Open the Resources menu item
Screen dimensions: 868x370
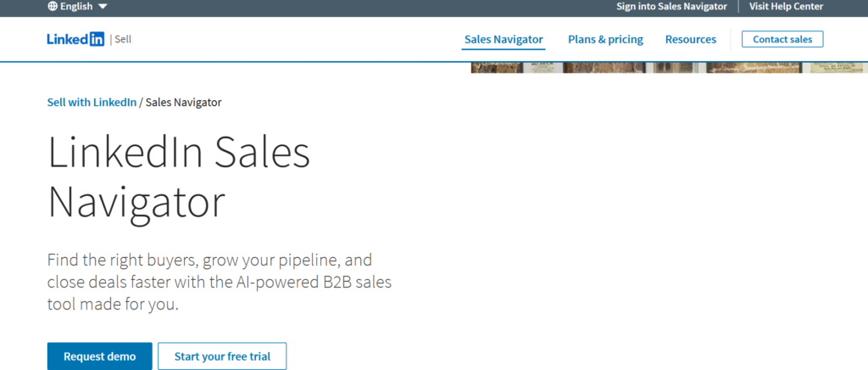(x=690, y=39)
